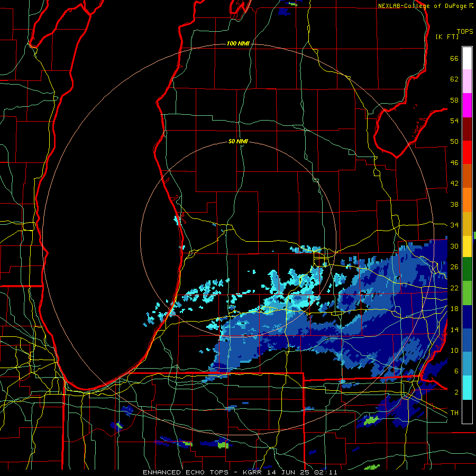
Task: Click the 66 legend scale value
Action: [x=454, y=58]
